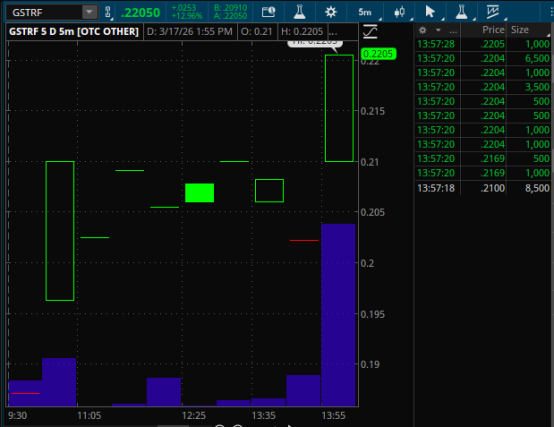Click the filled green candle near 12:25
The width and height of the screenshot is (554, 427).
point(200,193)
